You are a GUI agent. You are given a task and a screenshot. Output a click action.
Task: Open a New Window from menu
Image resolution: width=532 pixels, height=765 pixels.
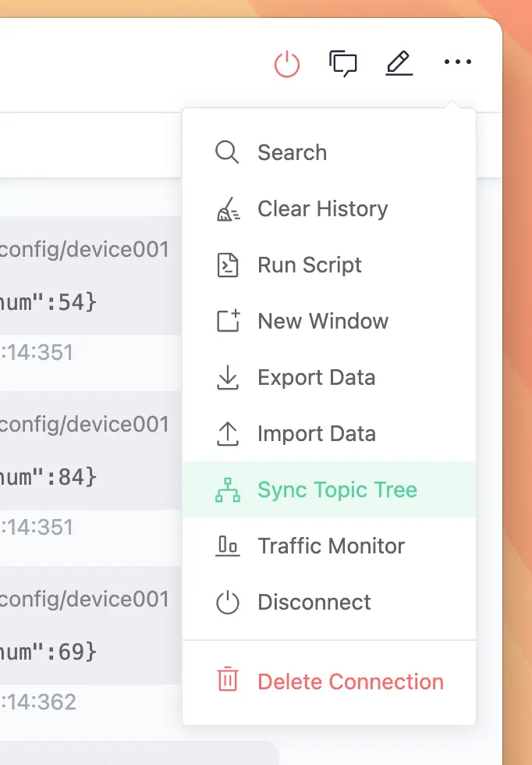[x=323, y=321]
